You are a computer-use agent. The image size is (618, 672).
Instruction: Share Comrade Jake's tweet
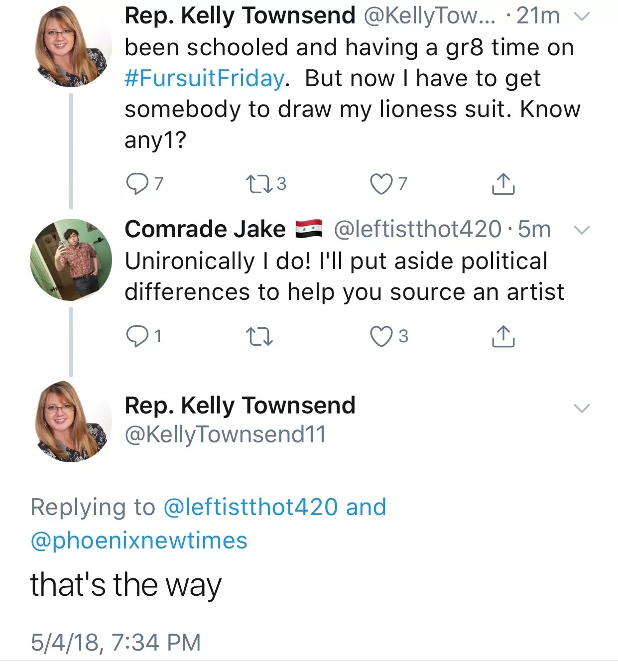[x=503, y=336]
